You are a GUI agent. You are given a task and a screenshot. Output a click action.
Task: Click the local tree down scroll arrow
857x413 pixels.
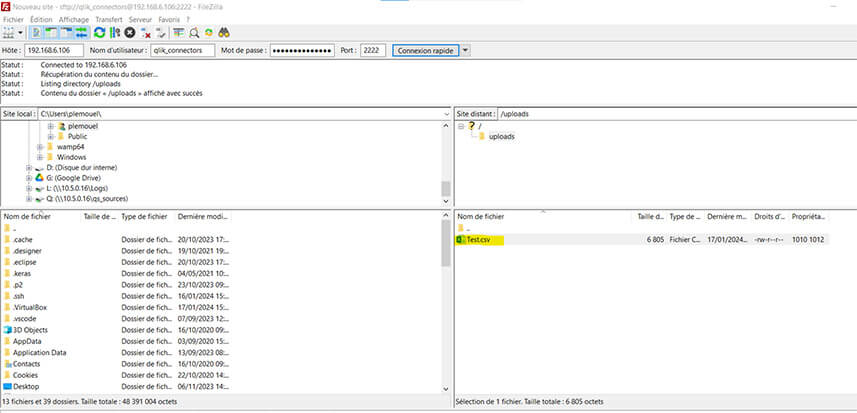446,202
